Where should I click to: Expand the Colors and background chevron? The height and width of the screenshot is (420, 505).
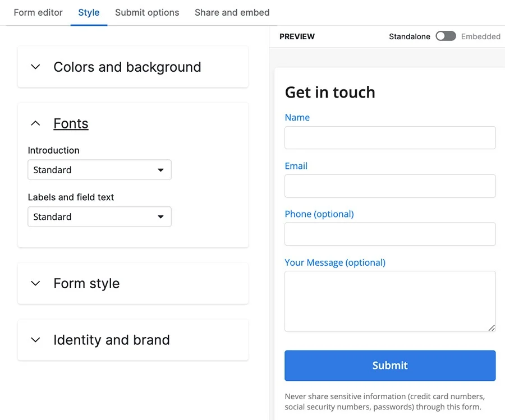[x=35, y=67]
